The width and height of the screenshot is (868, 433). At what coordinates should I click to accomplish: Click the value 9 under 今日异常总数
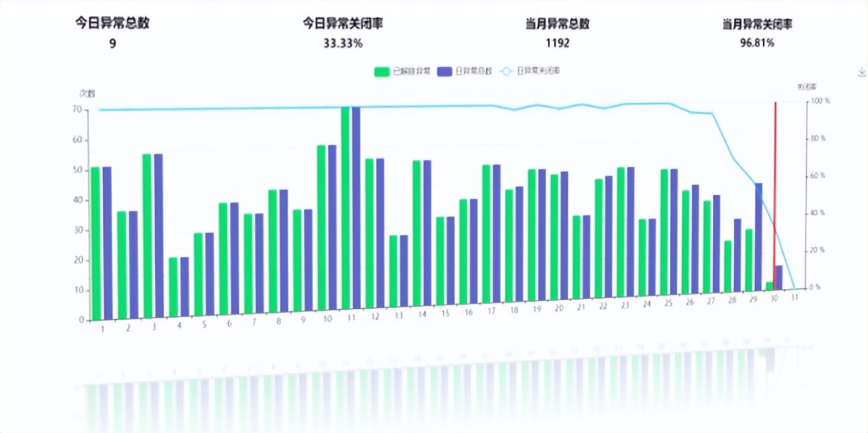(x=113, y=43)
